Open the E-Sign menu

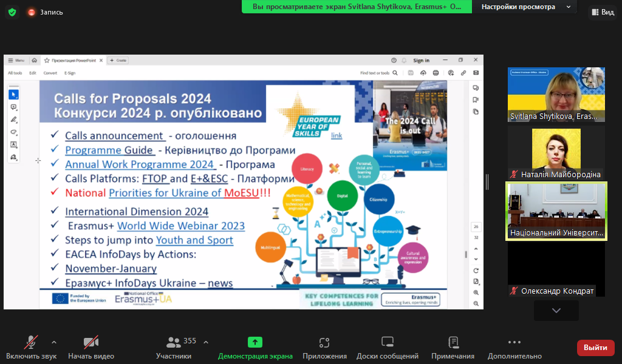pyautogui.click(x=70, y=73)
